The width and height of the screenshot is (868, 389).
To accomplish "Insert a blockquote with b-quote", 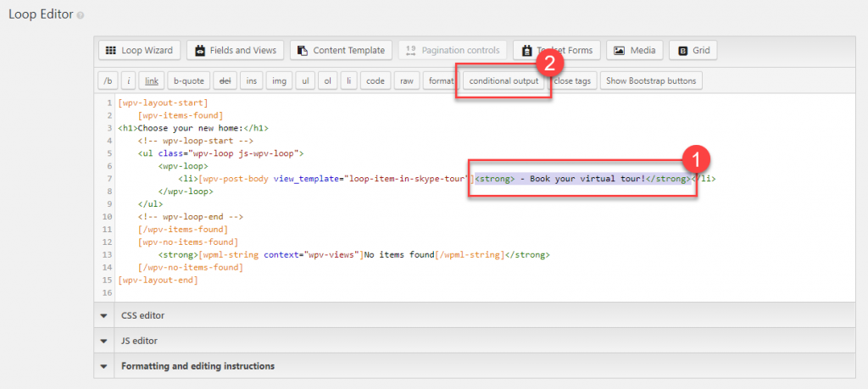I will coord(189,81).
